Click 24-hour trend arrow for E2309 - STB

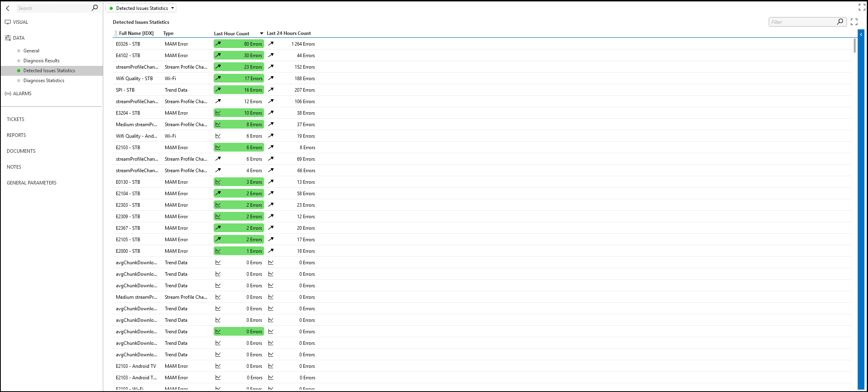(271, 216)
